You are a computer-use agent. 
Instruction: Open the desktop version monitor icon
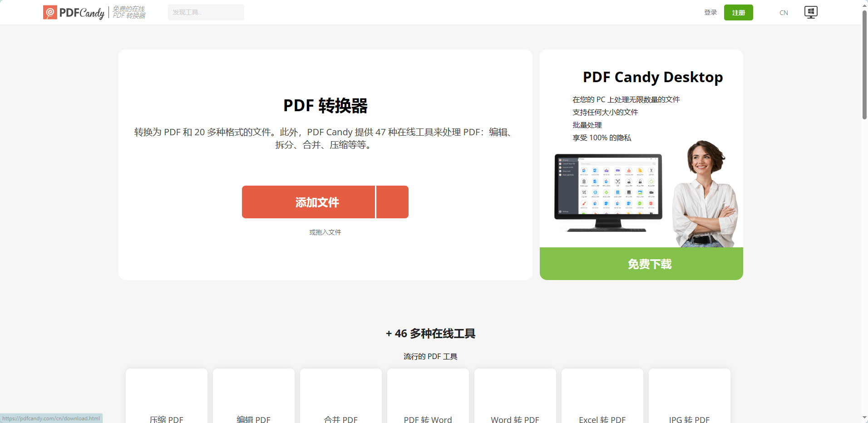(x=811, y=12)
